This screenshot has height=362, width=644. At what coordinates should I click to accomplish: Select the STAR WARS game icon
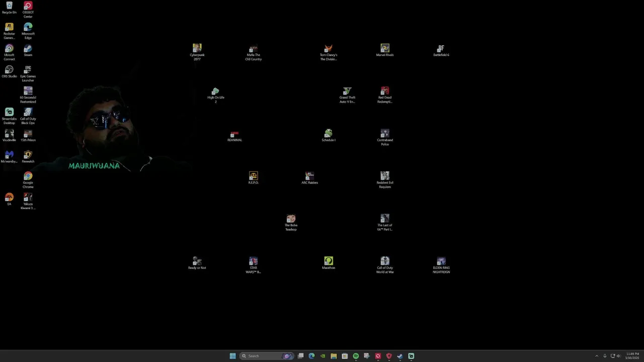[254, 265]
